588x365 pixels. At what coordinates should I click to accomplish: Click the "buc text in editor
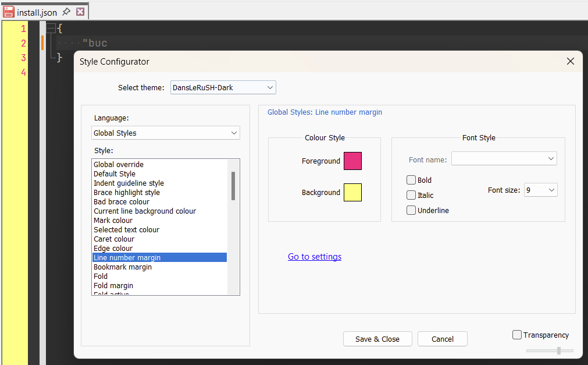pyautogui.click(x=95, y=43)
